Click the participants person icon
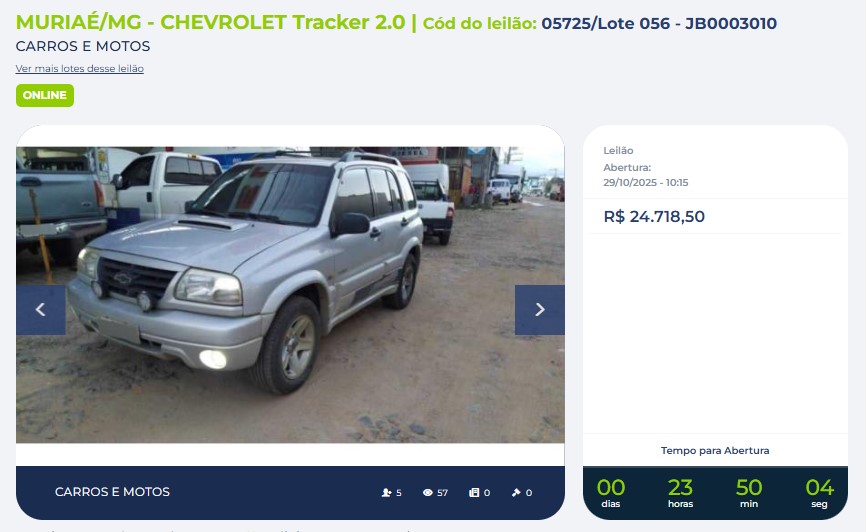 coord(387,492)
